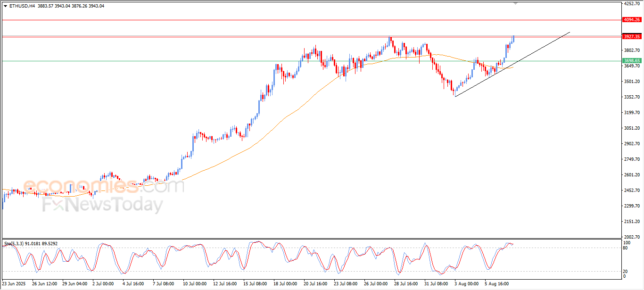
Task: Click the 2151.20 price scale label
Action: [x=632, y=222]
